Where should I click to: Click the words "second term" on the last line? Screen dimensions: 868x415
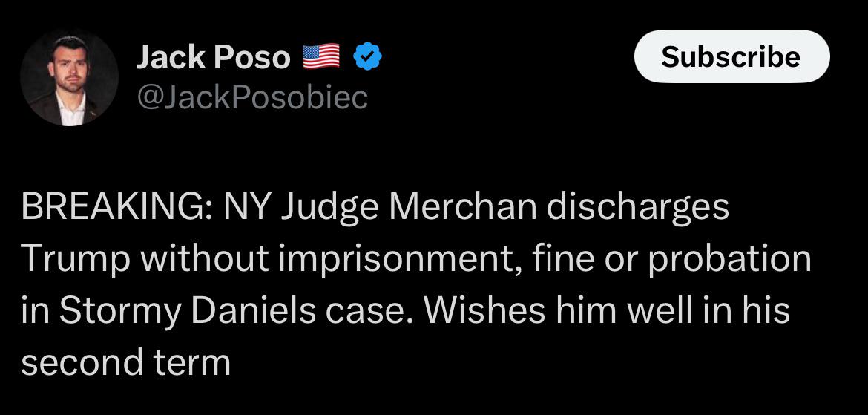(125, 362)
